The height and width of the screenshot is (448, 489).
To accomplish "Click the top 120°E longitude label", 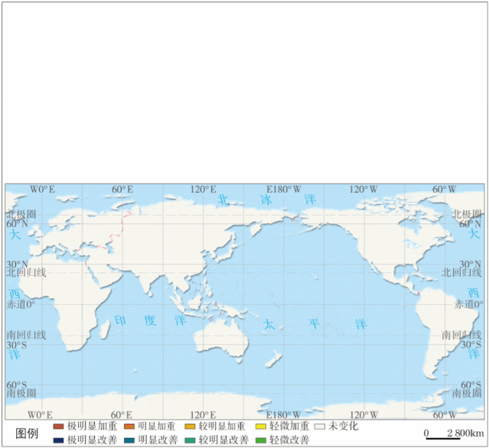I will pyautogui.click(x=203, y=190).
